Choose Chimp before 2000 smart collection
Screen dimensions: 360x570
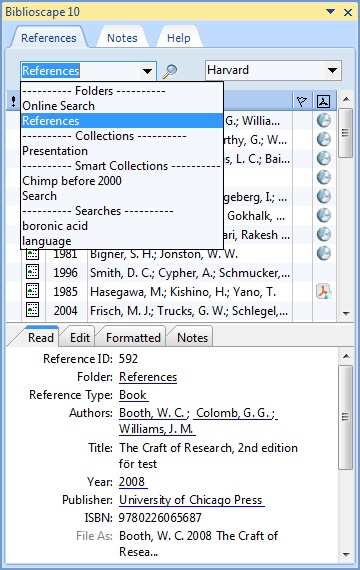[122, 181]
